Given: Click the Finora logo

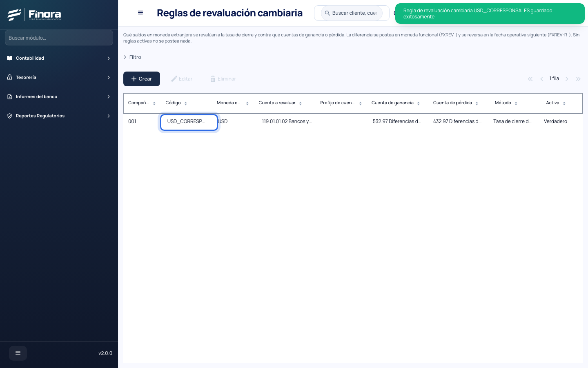Looking at the screenshot, I should (x=34, y=15).
